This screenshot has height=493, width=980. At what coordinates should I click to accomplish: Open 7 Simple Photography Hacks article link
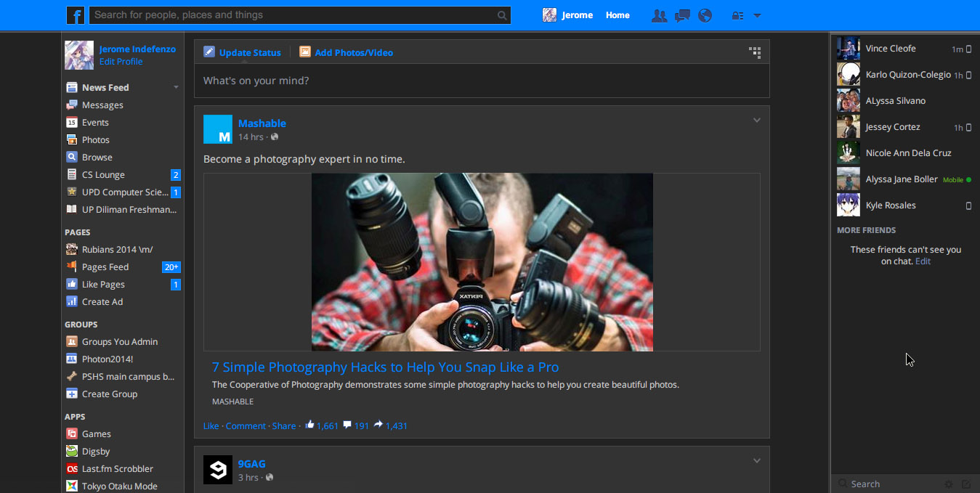(x=386, y=367)
